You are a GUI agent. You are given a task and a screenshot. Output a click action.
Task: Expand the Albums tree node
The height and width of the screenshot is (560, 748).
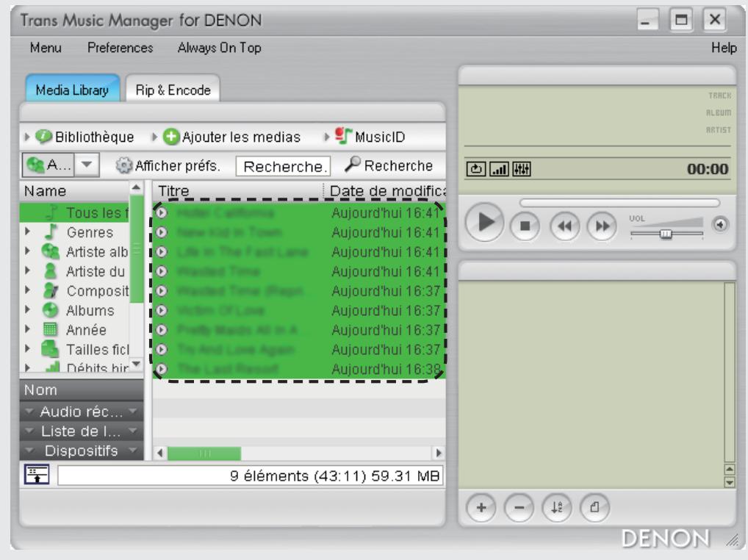click(28, 310)
